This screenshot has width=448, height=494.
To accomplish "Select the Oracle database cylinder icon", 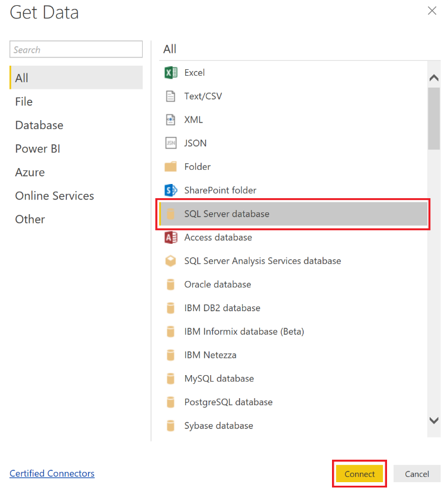I will click(x=170, y=285).
